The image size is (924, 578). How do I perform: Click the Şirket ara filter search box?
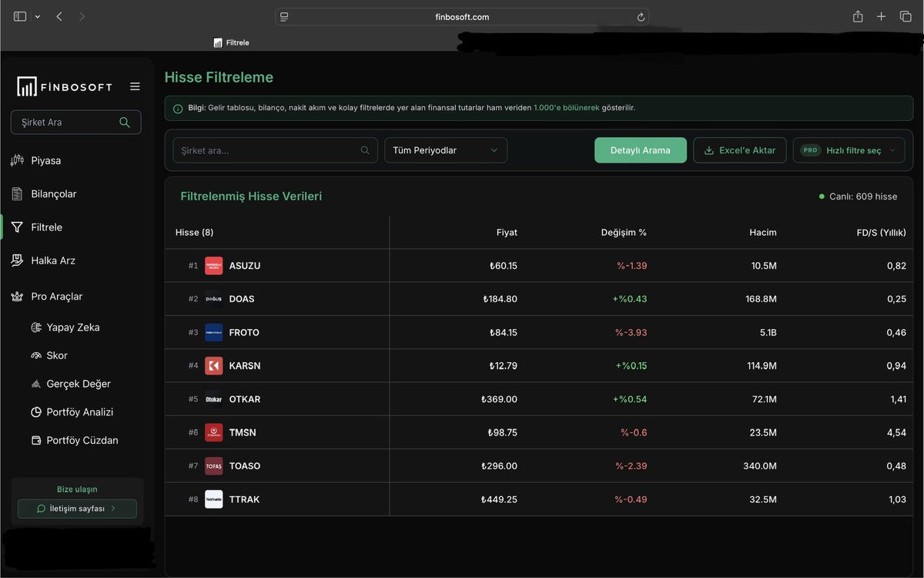pyautogui.click(x=275, y=150)
